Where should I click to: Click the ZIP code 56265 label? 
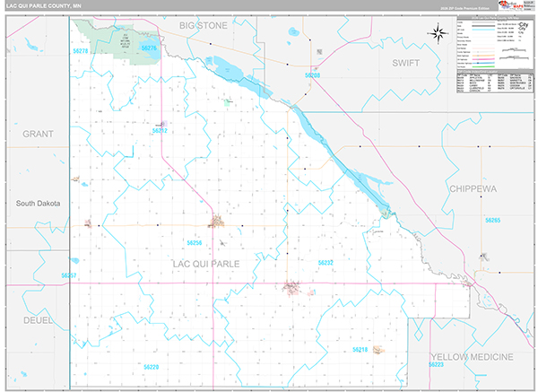tap(492, 220)
